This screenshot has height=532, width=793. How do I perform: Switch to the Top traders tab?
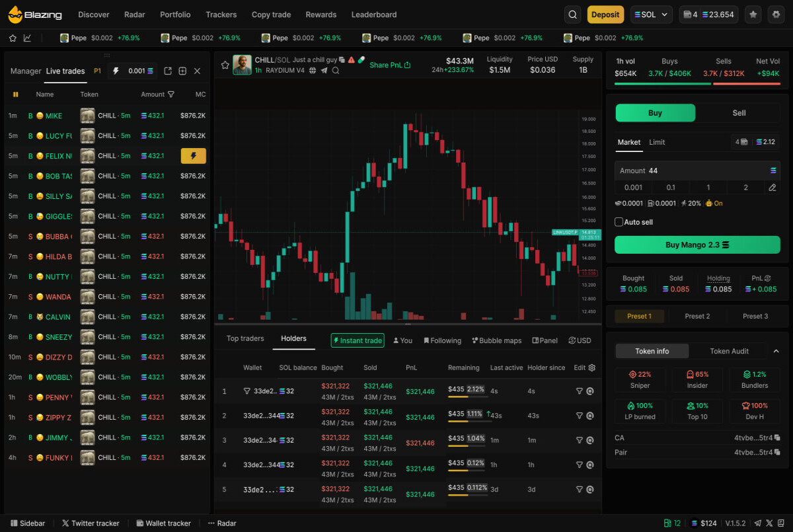(x=245, y=338)
